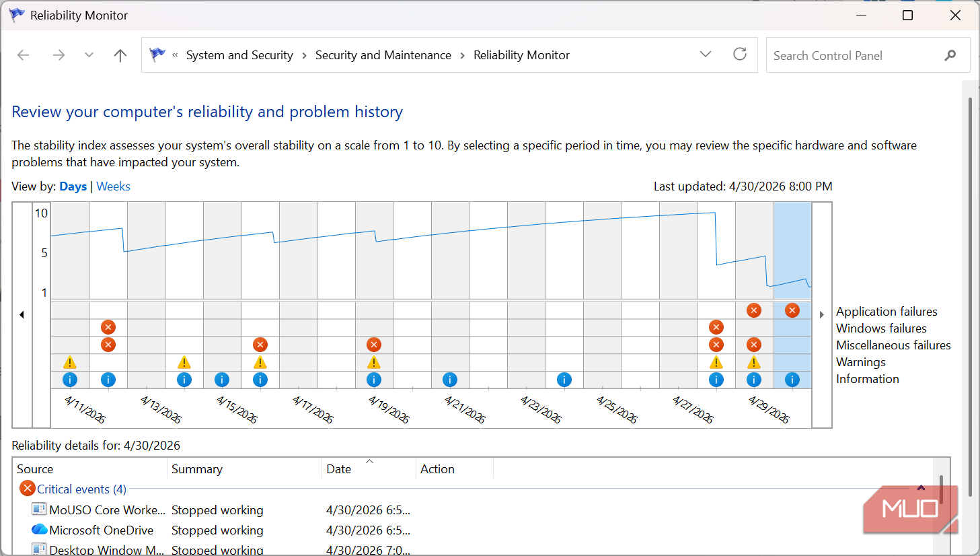Switch chart view to Days
Screen dimensions: 980x556
pyautogui.click(x=73, y=186)
